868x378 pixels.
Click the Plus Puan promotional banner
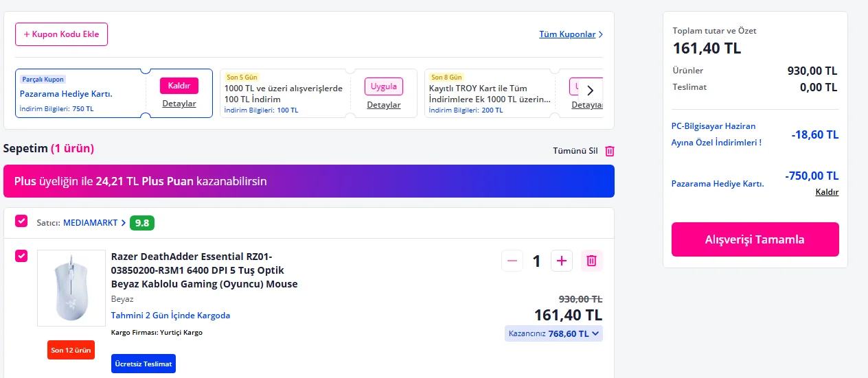(x=309, y=181)
